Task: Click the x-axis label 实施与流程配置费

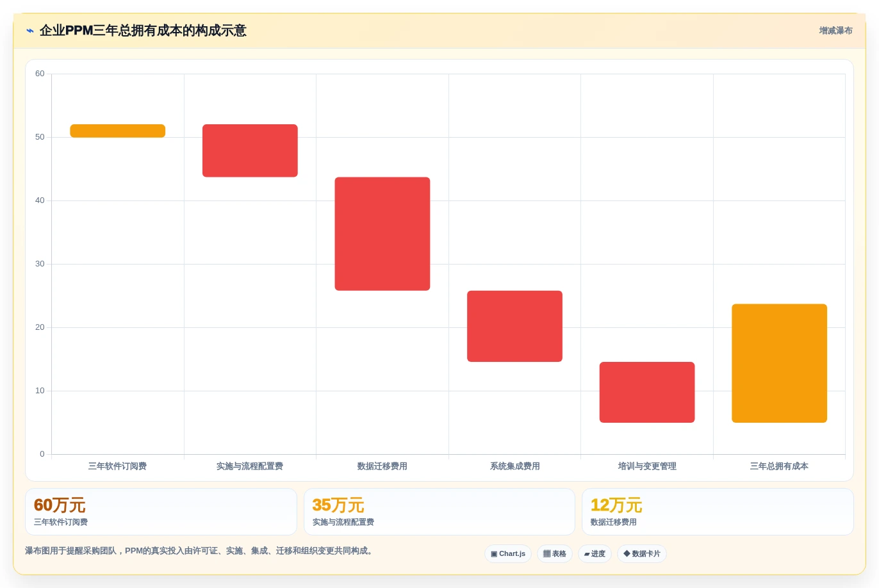Action: [x=250, y=466]
